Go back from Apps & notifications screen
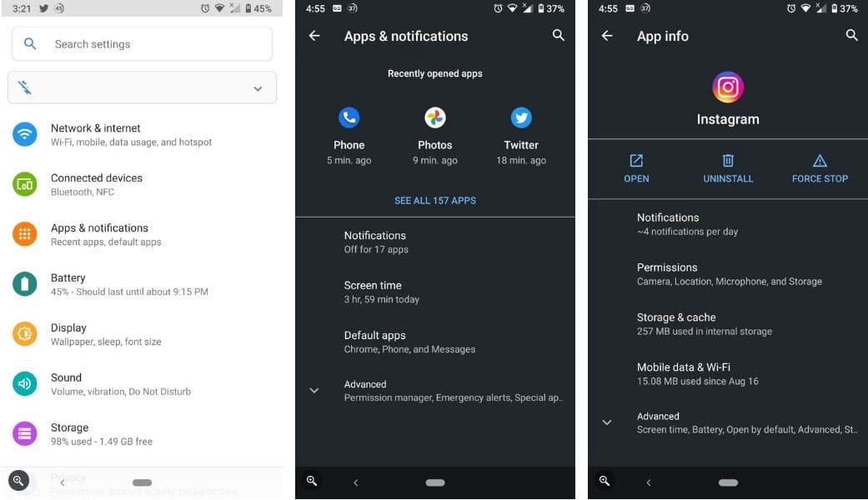Screen dimensions: 868x500 pos(314,36)
